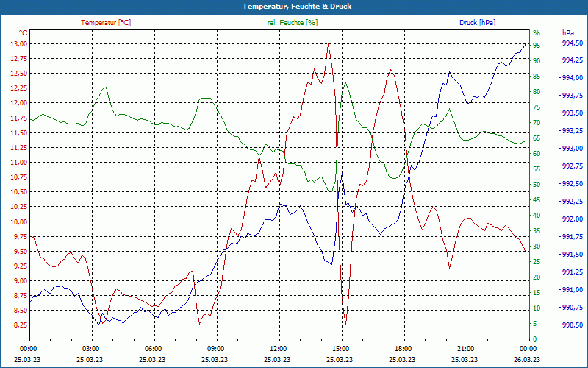Click the '994,50' pressure axis value
The width and height of the screenshot is (588, 368).
tap(573, 43)
